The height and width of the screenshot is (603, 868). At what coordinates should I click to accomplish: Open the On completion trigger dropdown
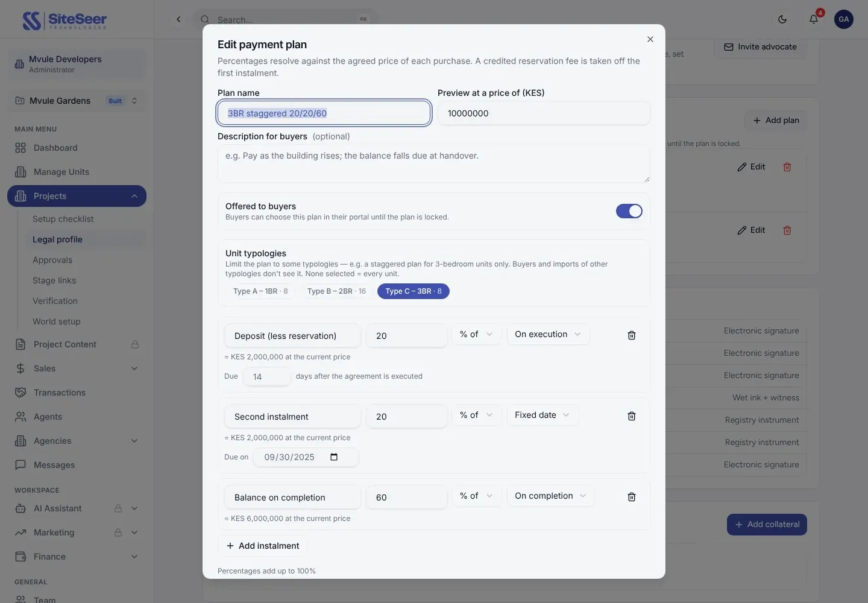point(550,496)
